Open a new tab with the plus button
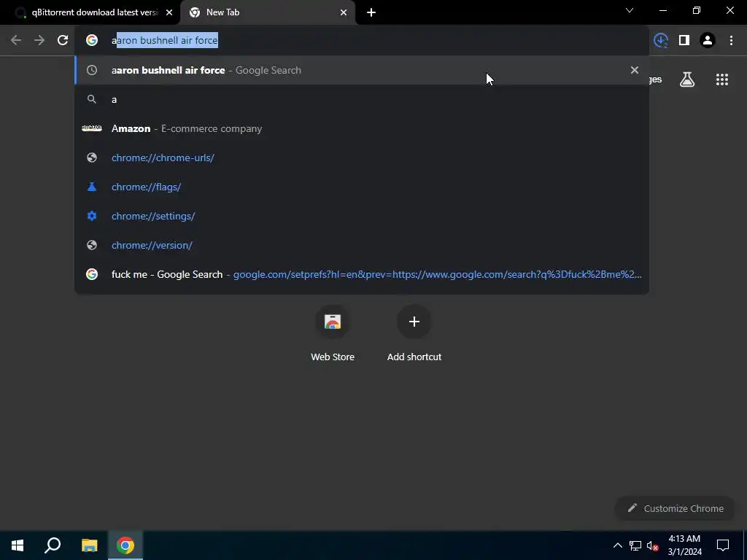Screen dimensions: 747x560 tap(371, 13)
